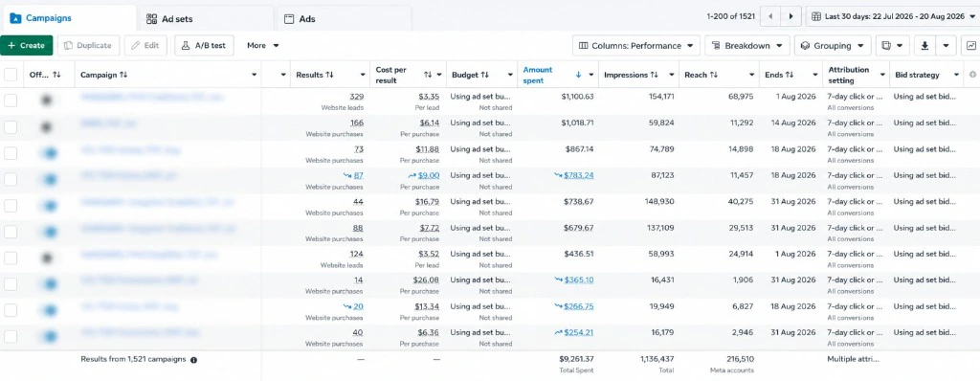Sort by the Impressions column
Viewport: 980px width, 381px height.
click(x=655, y=75)
